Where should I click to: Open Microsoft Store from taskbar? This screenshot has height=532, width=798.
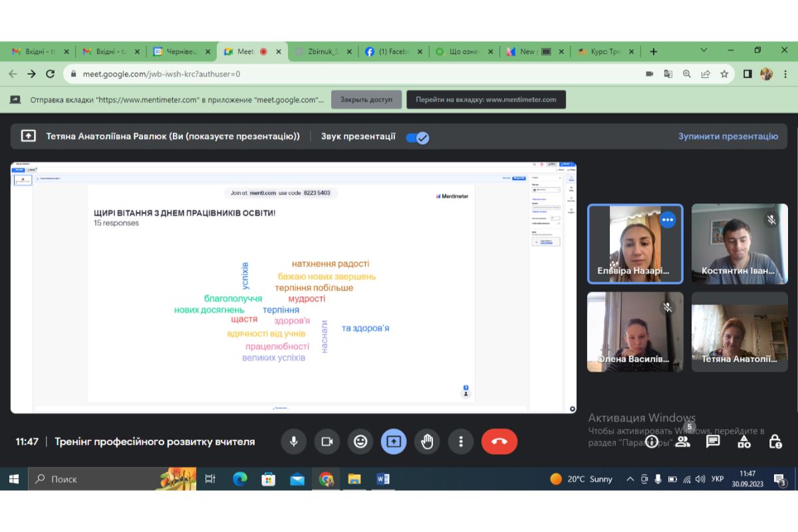point(269,479)
